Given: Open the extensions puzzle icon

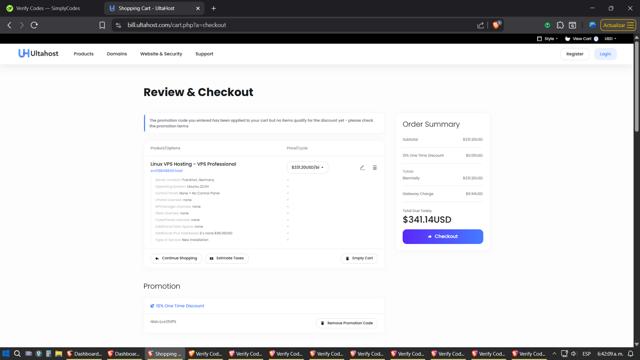Looking at the screenshot, I should 560,25.
